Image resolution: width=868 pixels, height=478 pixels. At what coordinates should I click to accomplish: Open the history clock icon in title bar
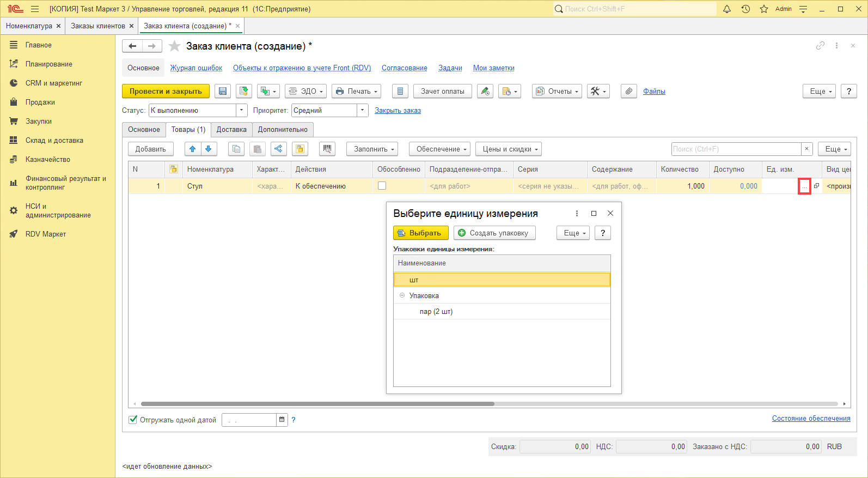(745, 9)
